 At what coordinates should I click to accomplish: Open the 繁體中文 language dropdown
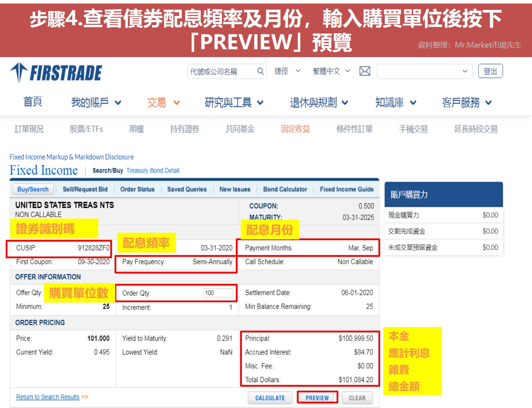[x=331, y=71]
